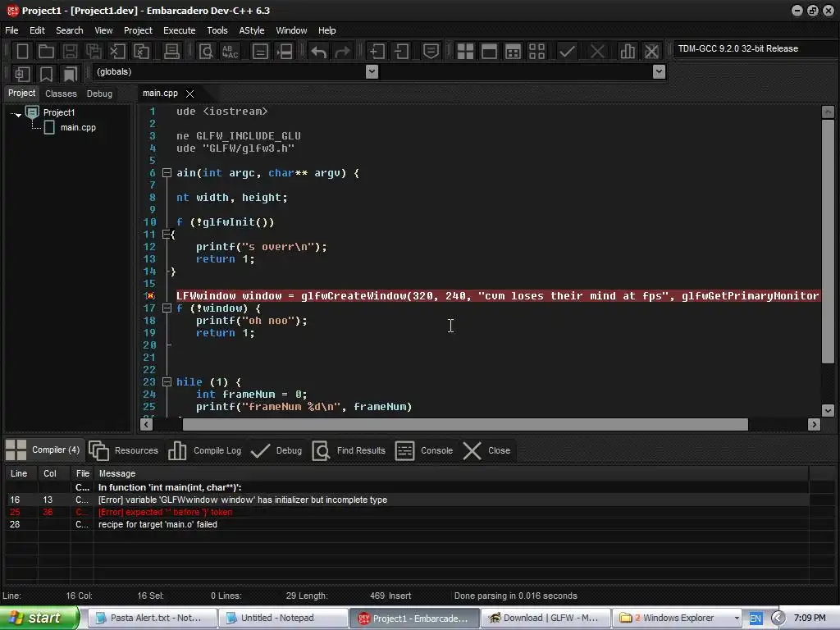
Task: Switch to the Classes tab
Action: tap(61, 94)
